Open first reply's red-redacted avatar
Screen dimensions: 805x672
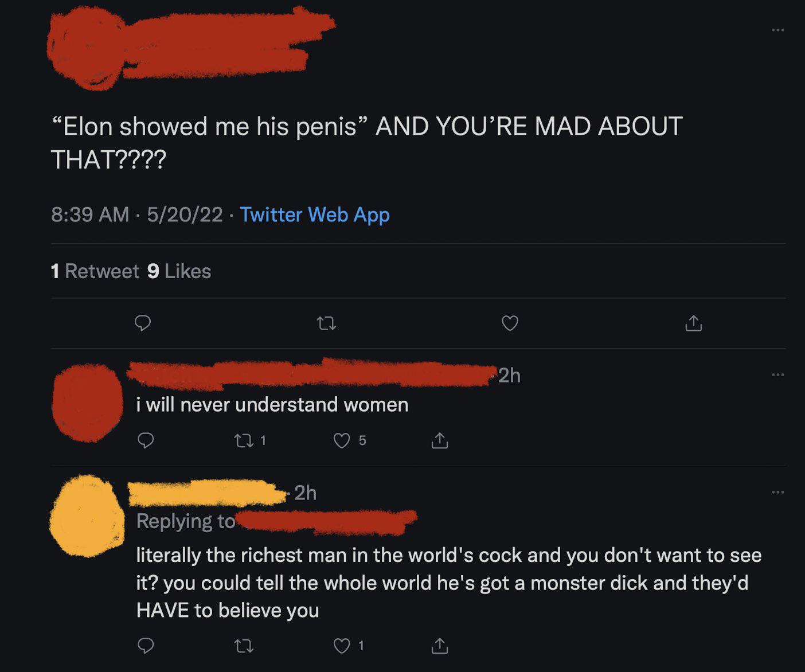point(87,403)
